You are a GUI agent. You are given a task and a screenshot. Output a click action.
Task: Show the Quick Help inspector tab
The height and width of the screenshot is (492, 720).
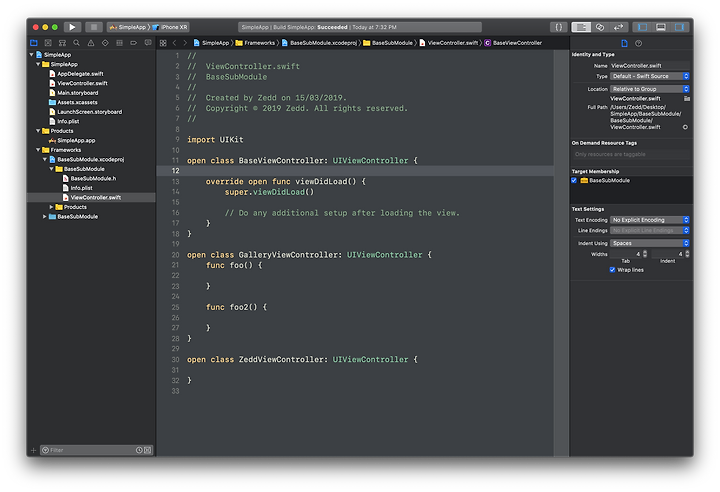click(x=638, y=43)
